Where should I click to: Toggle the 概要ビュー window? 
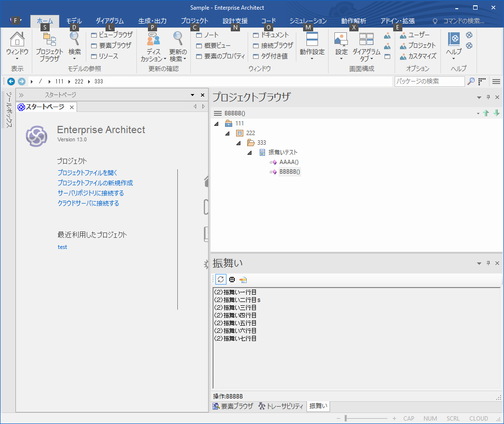(213, 45)
